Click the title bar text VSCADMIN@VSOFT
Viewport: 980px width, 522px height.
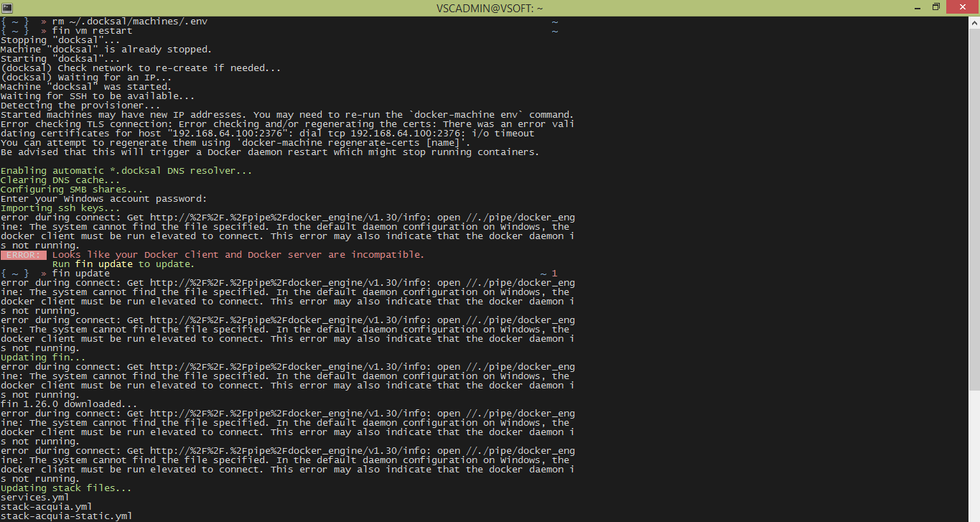(x=490, y=6)
